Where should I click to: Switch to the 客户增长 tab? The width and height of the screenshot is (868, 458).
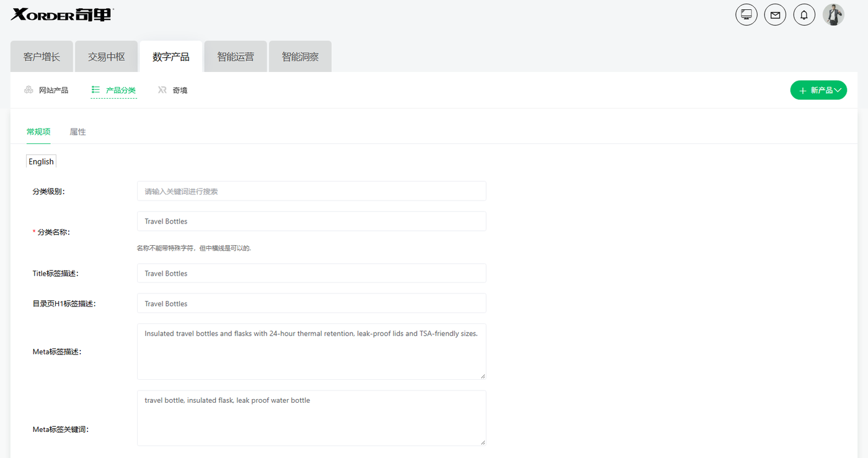(x=42, y=56)
